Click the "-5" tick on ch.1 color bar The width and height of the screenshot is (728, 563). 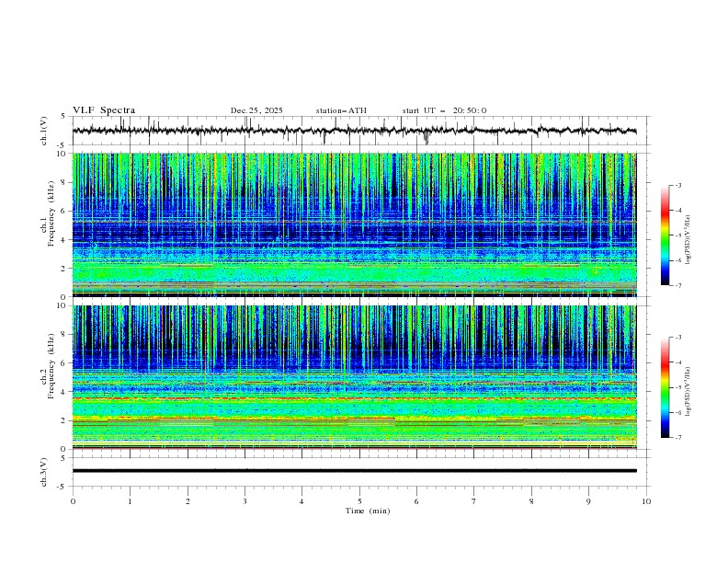678,236
